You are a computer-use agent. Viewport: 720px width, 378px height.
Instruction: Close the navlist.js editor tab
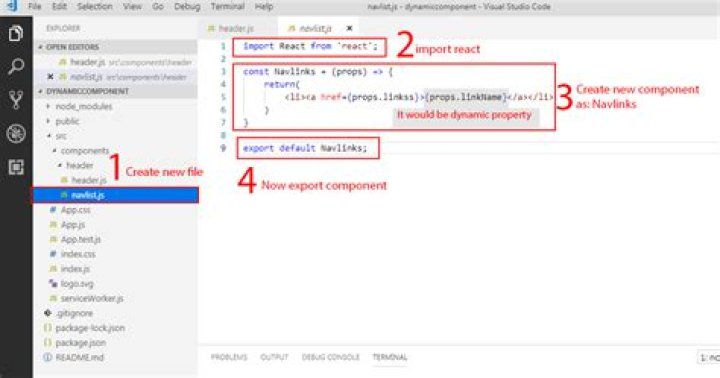point(349,28)
